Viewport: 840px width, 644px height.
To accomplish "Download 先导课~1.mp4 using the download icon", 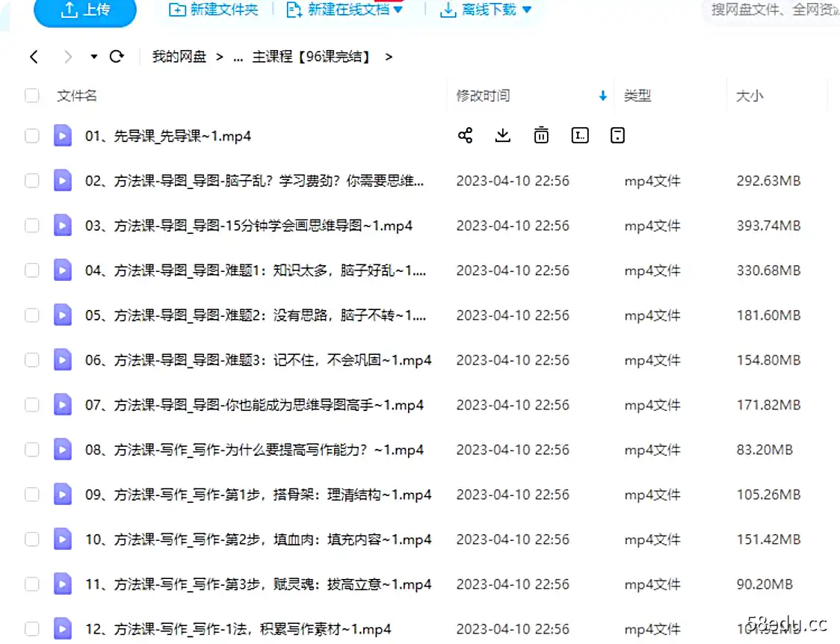I will [502, 135].
